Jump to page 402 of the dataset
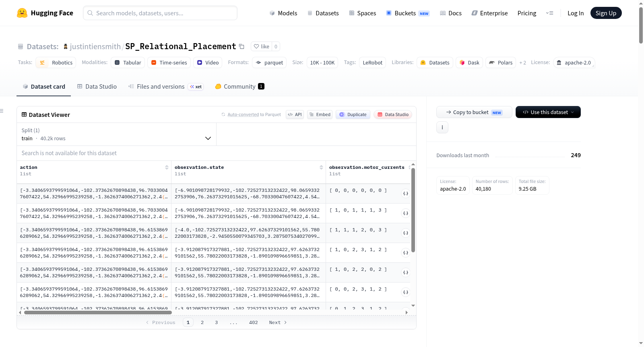The height and width of the screenshot is (347, 644). [x=254, y=322]
